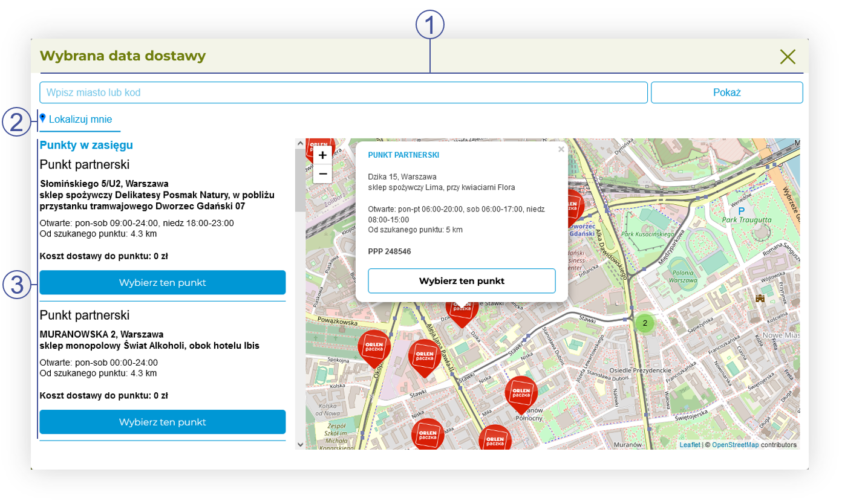Click the points list scrollbar thumb
842x504 pixels.
click(301, 180)
